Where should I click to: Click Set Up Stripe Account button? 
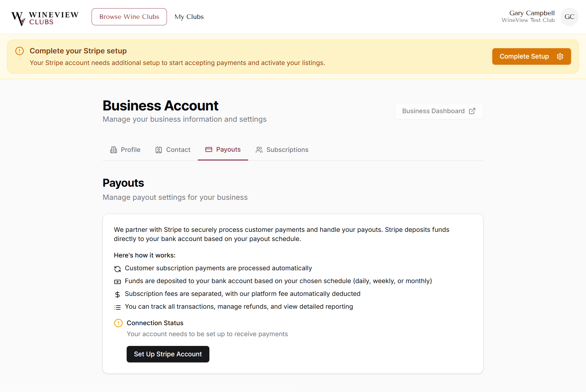(x=168, y=354)
